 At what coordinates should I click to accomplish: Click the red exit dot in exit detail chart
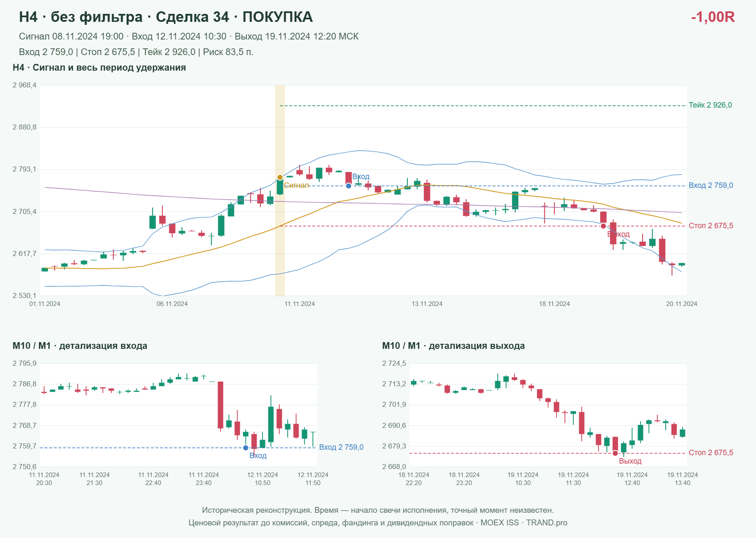tap(615, 453)
